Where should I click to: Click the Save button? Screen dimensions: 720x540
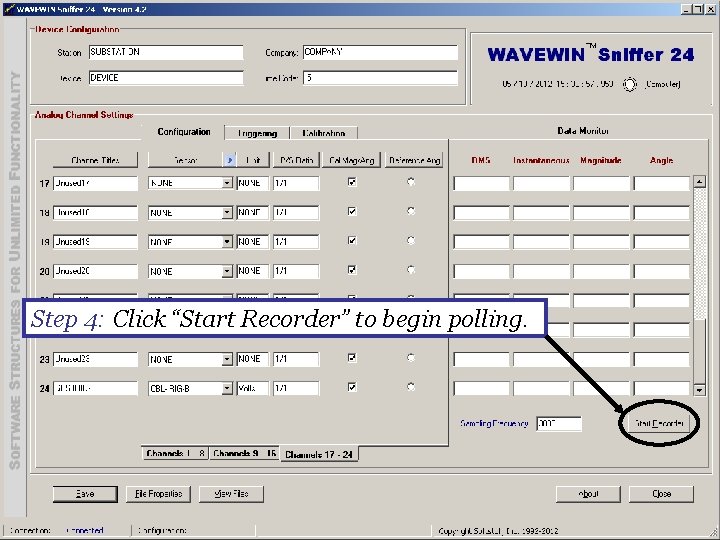point(85,494)
